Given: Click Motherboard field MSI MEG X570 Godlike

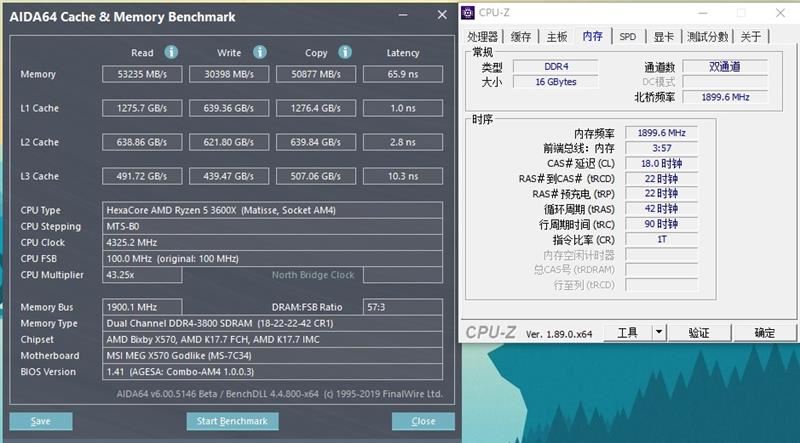Looking at the screenshot, I should [x=272, y=356].
